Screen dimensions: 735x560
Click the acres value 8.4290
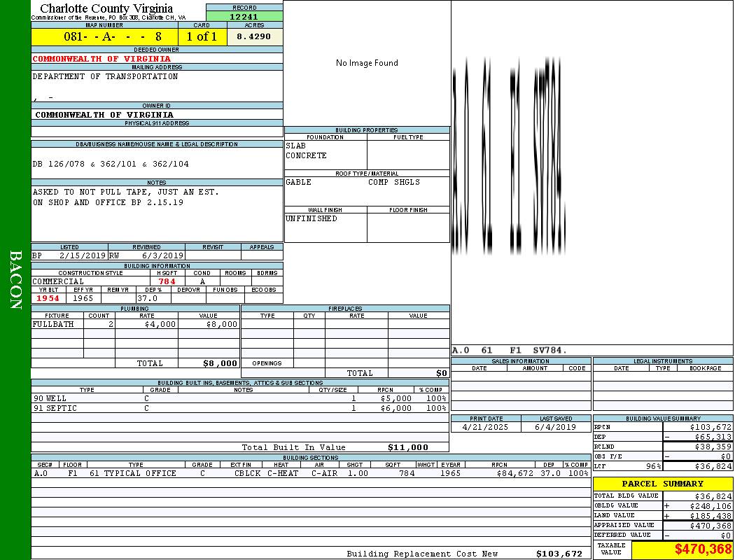tap(254, 36)
